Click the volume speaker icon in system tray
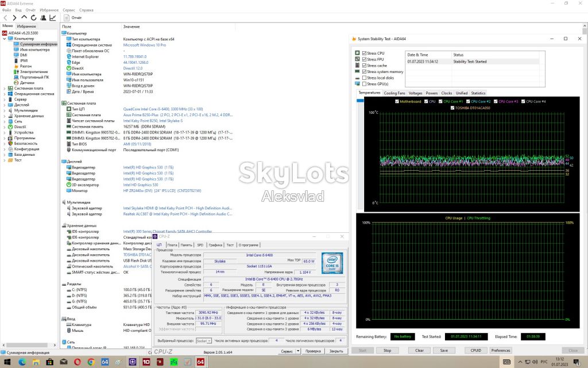 click(535, 362)
